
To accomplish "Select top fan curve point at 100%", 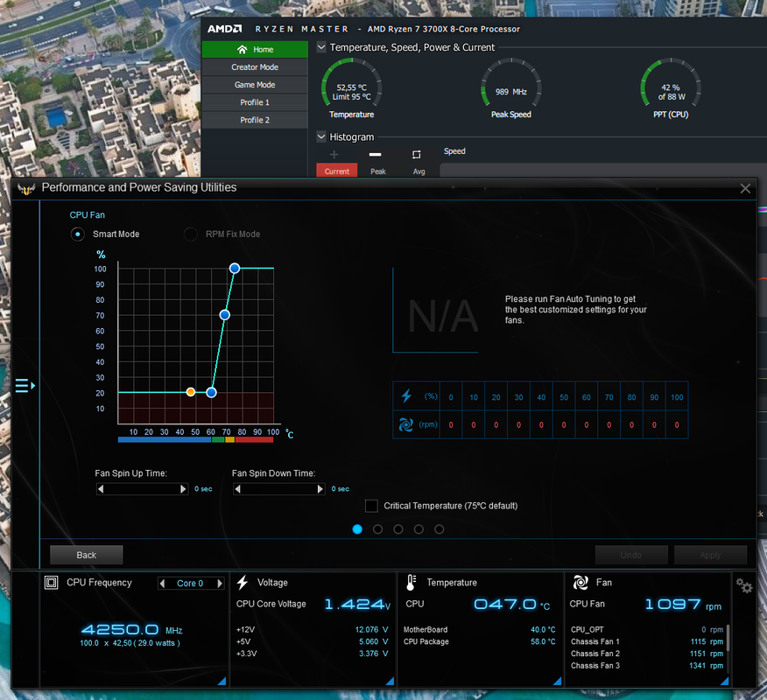I will [235, 268].
